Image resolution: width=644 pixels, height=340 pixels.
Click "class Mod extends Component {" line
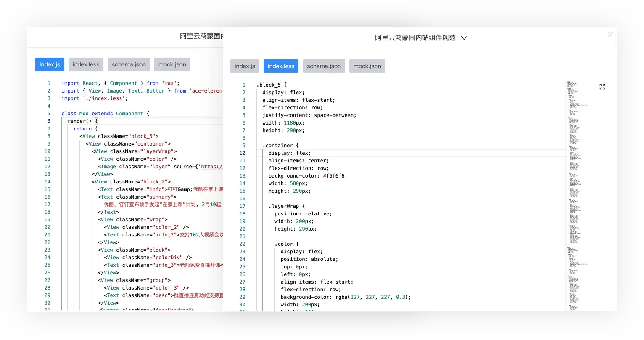click(x=105, y=114)
